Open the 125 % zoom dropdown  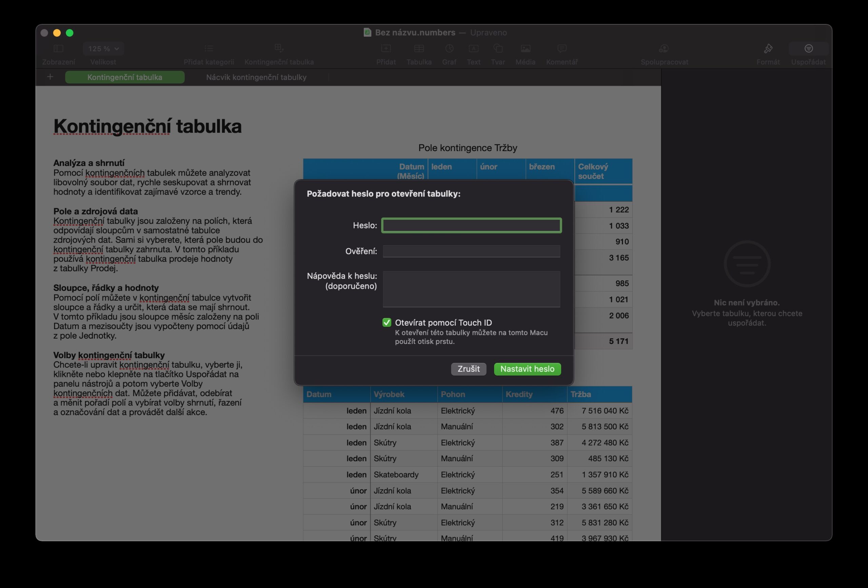pos(103,48)
